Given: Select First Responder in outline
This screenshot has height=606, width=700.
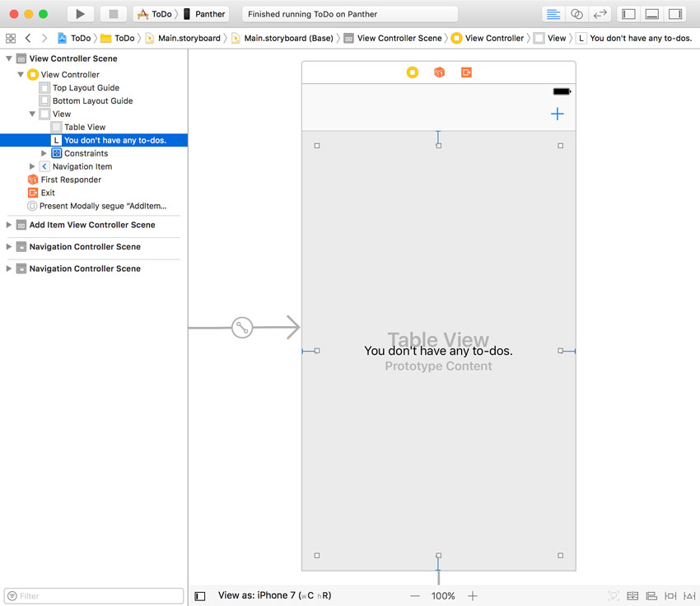Looking at the screenshot, I should pyautogui.click(x=71, y=179).
